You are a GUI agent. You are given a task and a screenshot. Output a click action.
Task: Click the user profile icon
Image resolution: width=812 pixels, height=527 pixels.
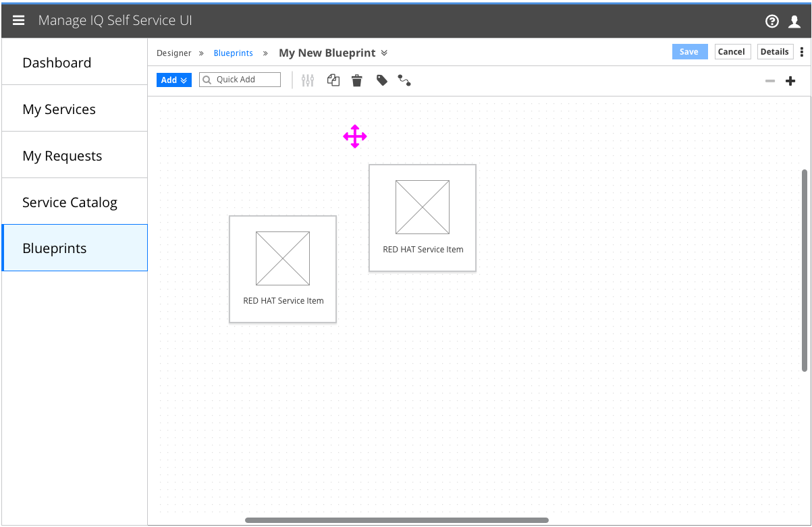coord(794,21)
